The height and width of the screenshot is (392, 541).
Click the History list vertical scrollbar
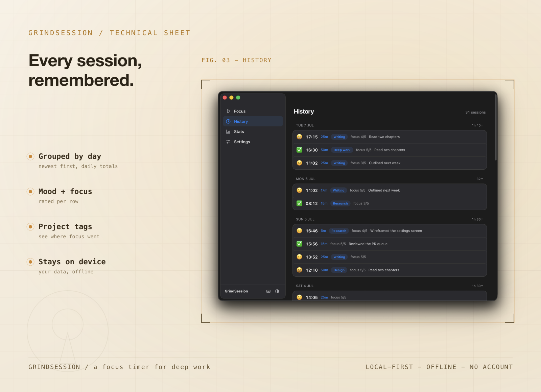point(496,127)
